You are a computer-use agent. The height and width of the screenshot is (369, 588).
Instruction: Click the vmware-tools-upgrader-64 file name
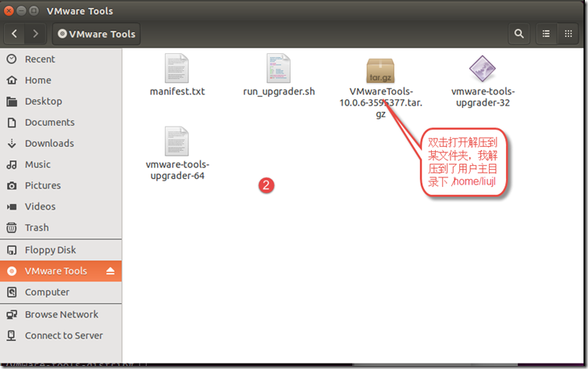pos(177,170)
